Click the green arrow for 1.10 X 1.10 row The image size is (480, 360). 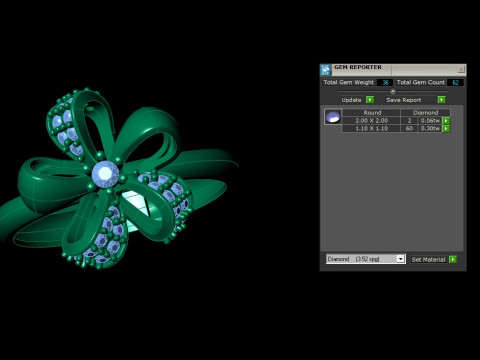pos(446,129)
